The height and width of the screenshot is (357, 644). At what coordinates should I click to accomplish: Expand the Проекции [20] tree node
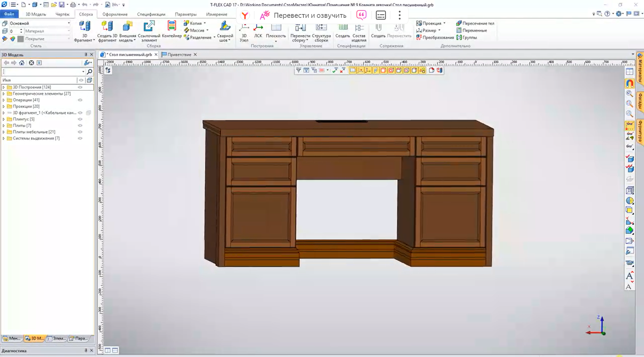[4, 106]
